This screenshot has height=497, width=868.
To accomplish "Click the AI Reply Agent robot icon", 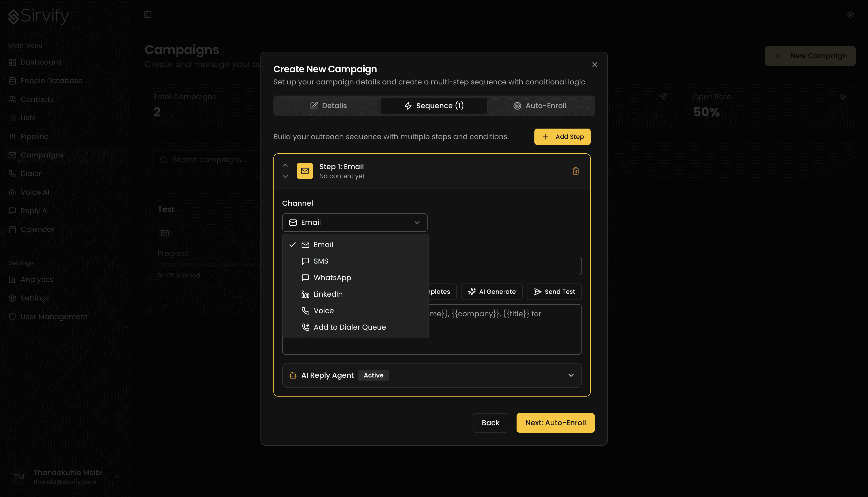I will pyautogui.click(x=293, y=375).
